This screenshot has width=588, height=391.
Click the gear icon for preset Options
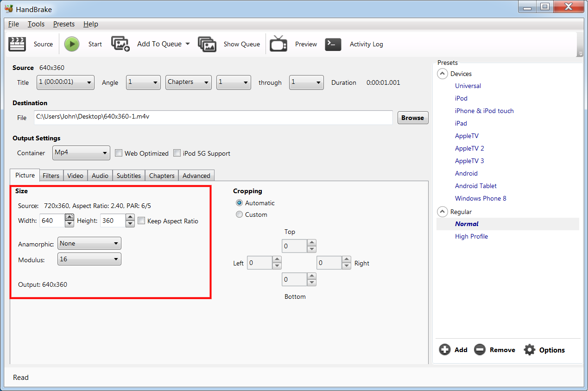530,350
